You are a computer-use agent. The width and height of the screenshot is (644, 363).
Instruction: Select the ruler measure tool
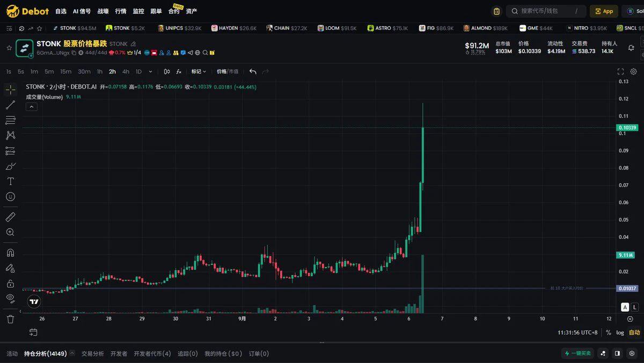coord(10,217)
